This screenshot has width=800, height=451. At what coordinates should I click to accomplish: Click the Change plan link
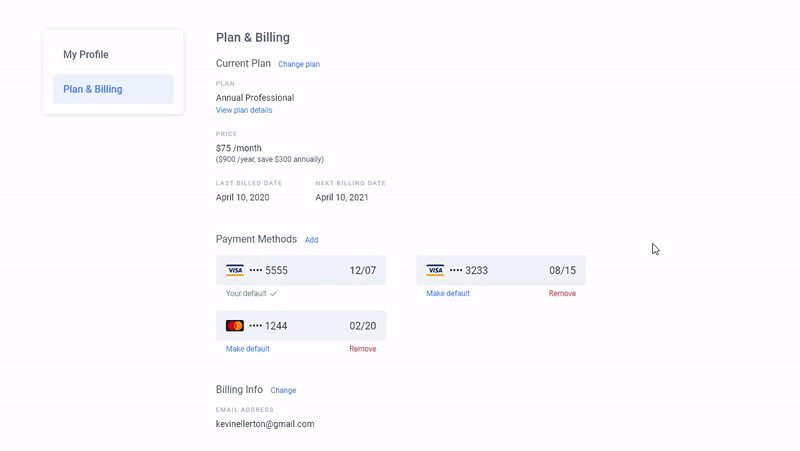299,64
